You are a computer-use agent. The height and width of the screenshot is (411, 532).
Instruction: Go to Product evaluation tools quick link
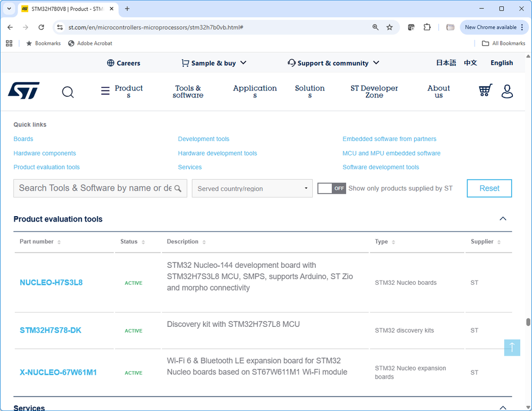tap(46, 167)
